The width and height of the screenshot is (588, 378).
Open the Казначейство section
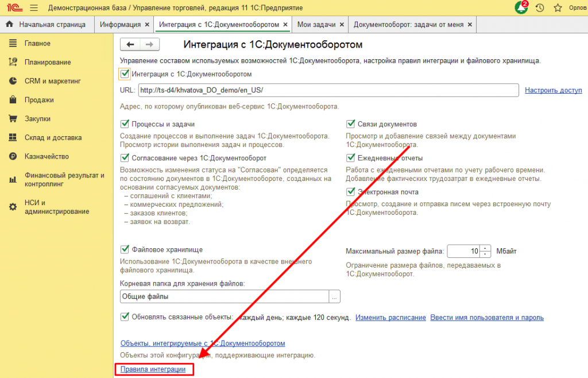click(x=47, y=156)
